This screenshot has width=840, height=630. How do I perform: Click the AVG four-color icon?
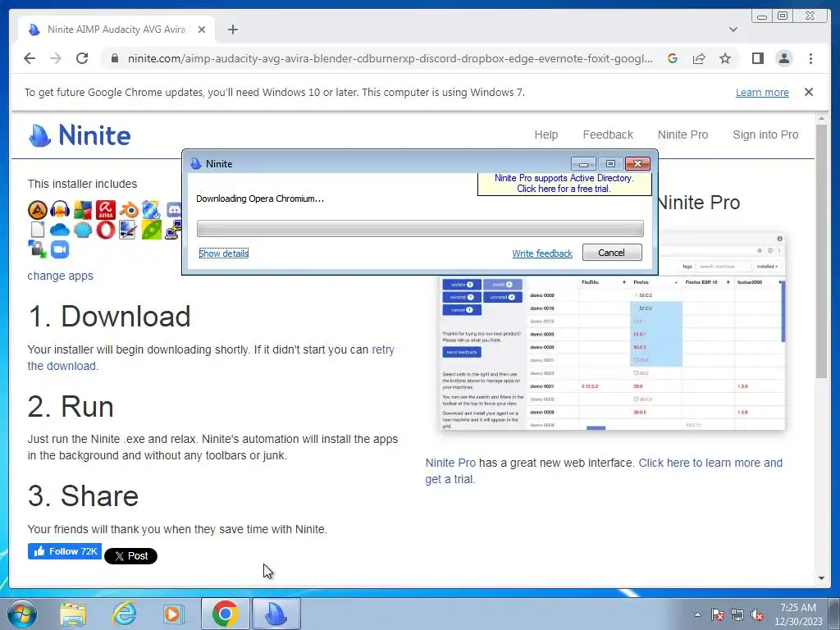pyautogui.click(x=83, y=210)
